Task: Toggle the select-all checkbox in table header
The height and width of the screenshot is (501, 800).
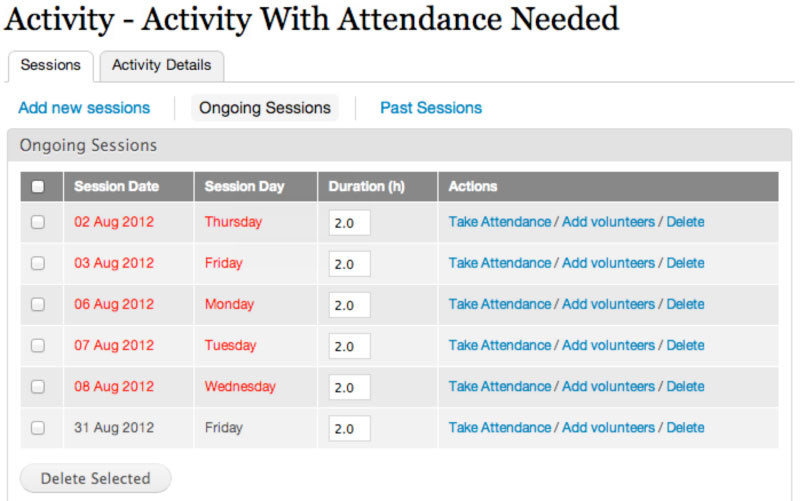Action: click(x=37, y=187)
